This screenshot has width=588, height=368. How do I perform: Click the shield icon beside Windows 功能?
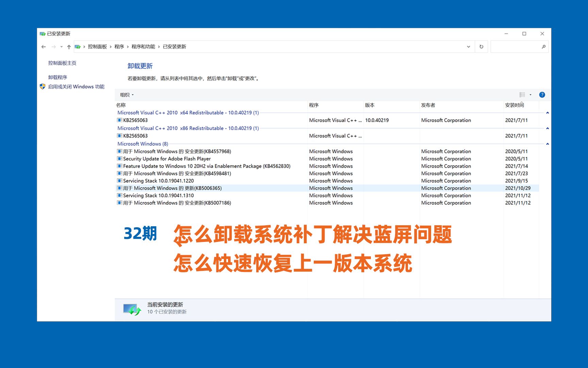click(43, 87)
